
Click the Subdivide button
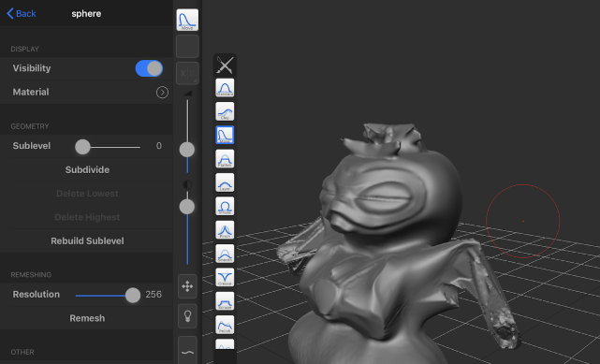[87, 169]
